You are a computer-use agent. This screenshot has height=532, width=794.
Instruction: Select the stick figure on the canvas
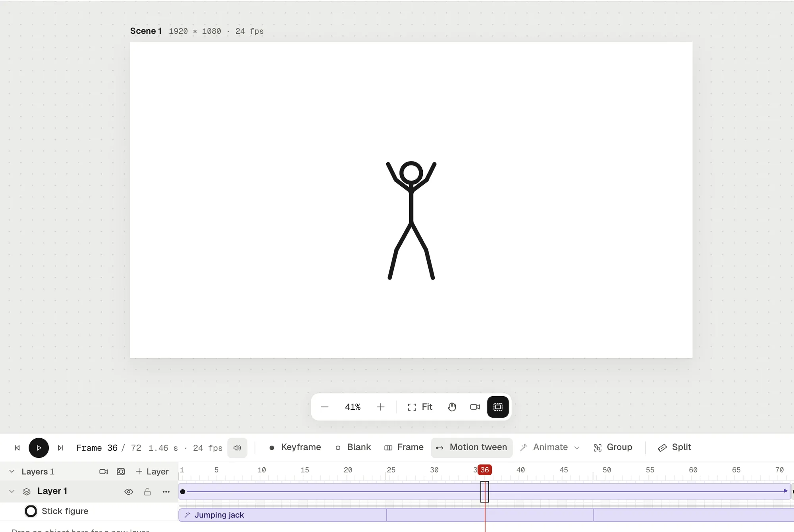[x=411, y=220]
